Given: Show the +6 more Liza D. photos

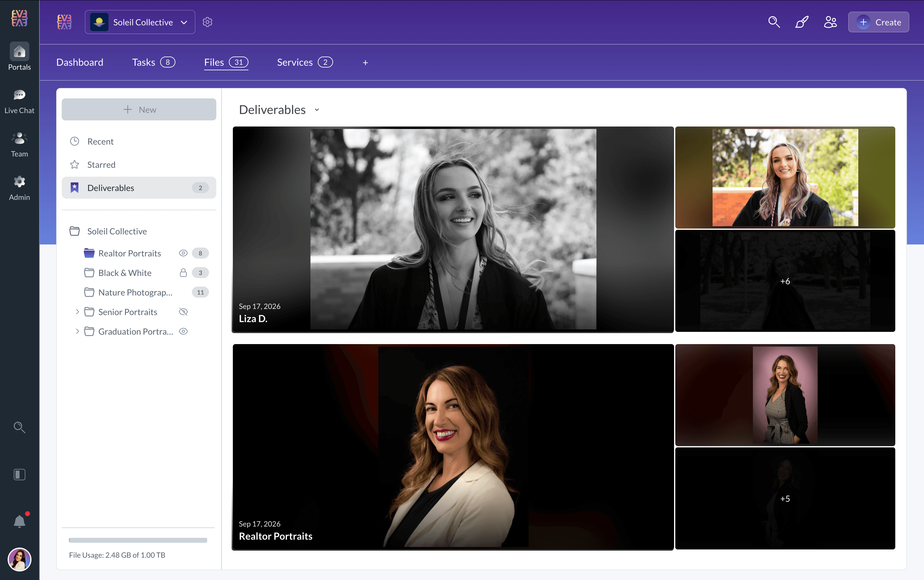Looking at the screenshot, I should coord(785,281).
